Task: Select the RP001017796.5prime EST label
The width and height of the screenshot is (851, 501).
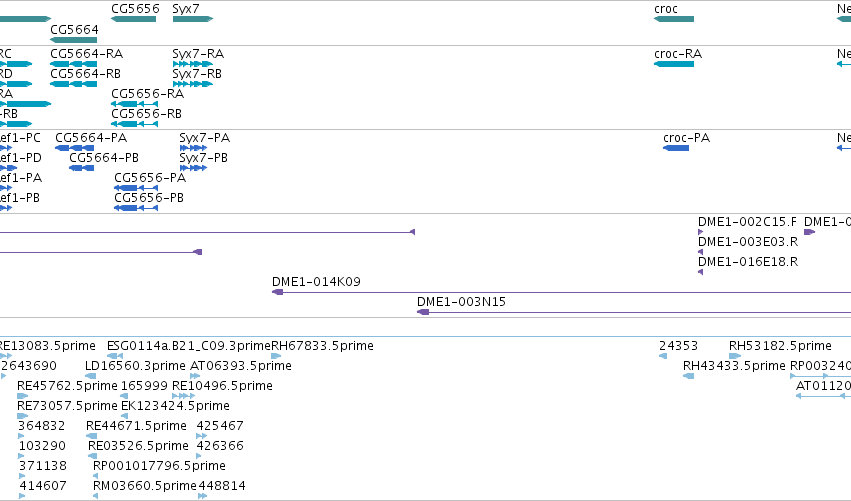Action: click(160, 466)
